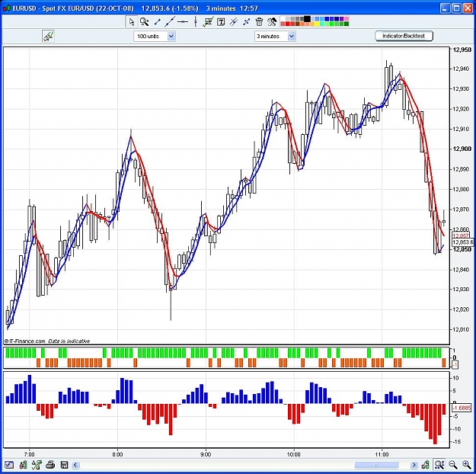Screen dimensions: 476x474
Task: Click the 12,857 red price label
Action: 461,235
